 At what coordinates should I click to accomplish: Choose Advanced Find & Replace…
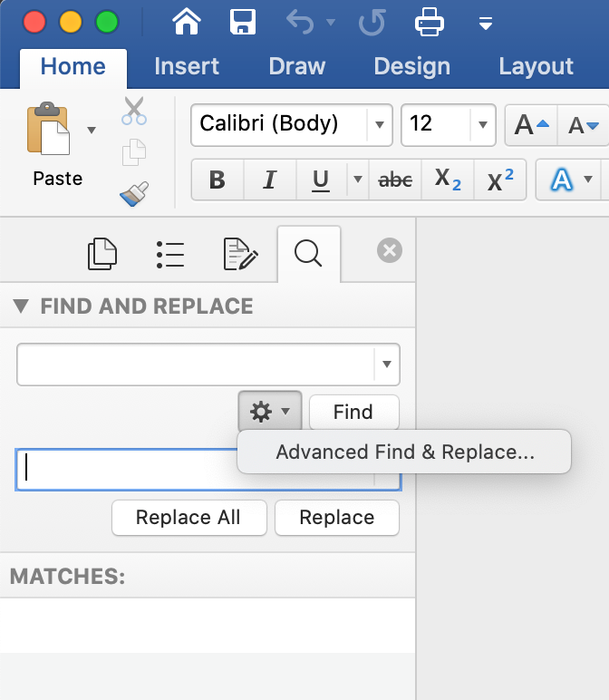pyautogui.click(x=405, y=452)
